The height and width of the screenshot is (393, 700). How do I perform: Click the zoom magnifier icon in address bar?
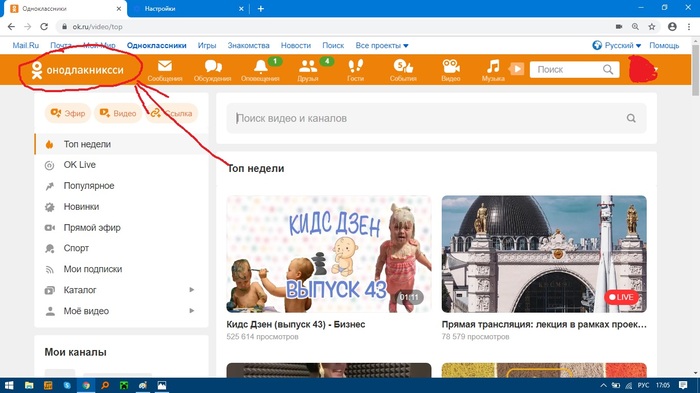[x=635, y=27]
